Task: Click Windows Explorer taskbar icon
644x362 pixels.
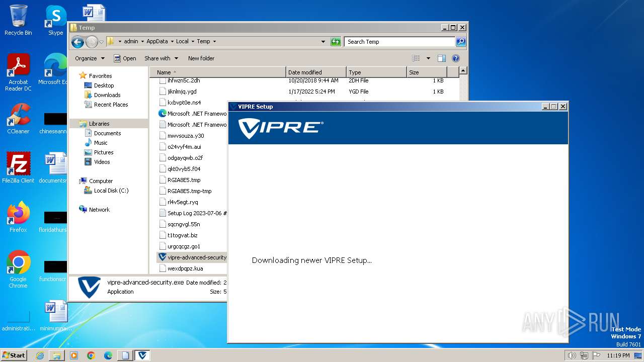Action: tap(57, 355)
